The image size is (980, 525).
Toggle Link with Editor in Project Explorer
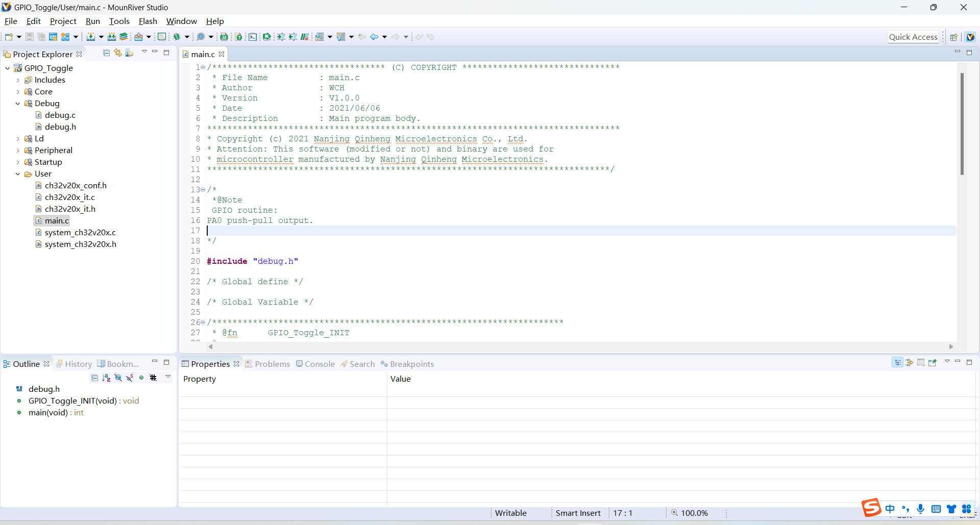point(118,53)
